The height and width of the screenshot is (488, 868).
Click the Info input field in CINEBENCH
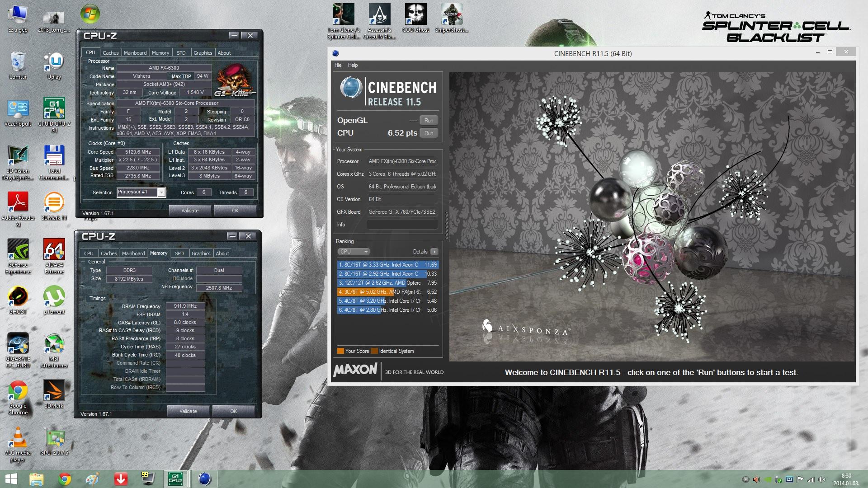point(402,225)
